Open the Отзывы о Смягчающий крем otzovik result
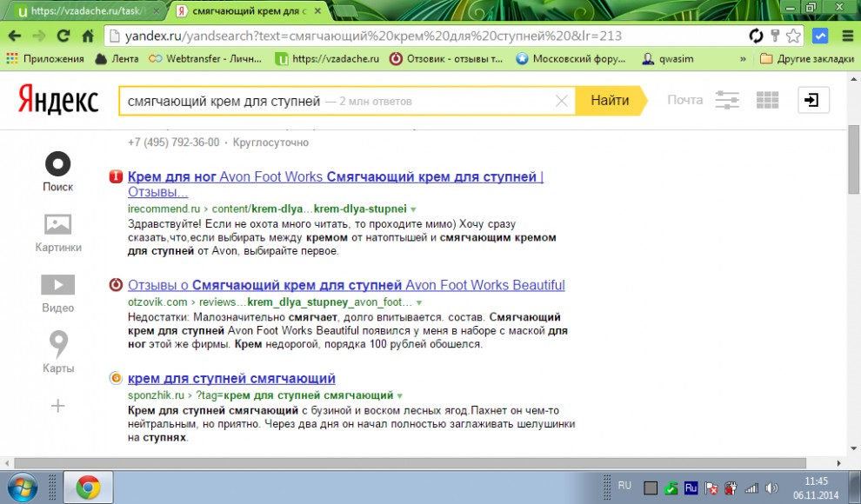The height and width of the screenshot is (504, 861). coord(346,285)
